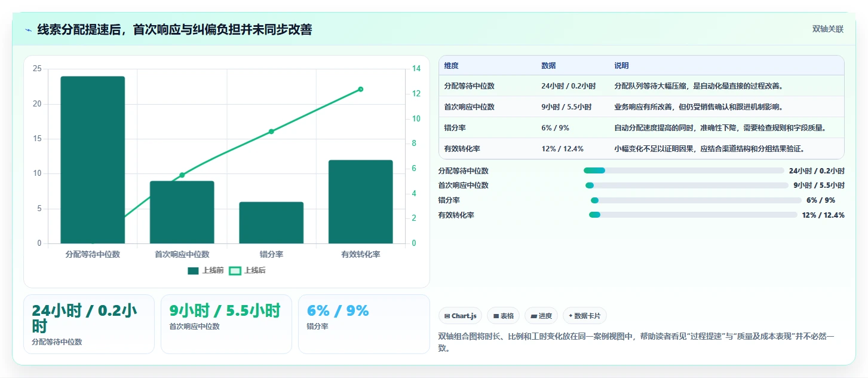
Task: Click the 错分率 progress bar
Action: tap(696, 200)
